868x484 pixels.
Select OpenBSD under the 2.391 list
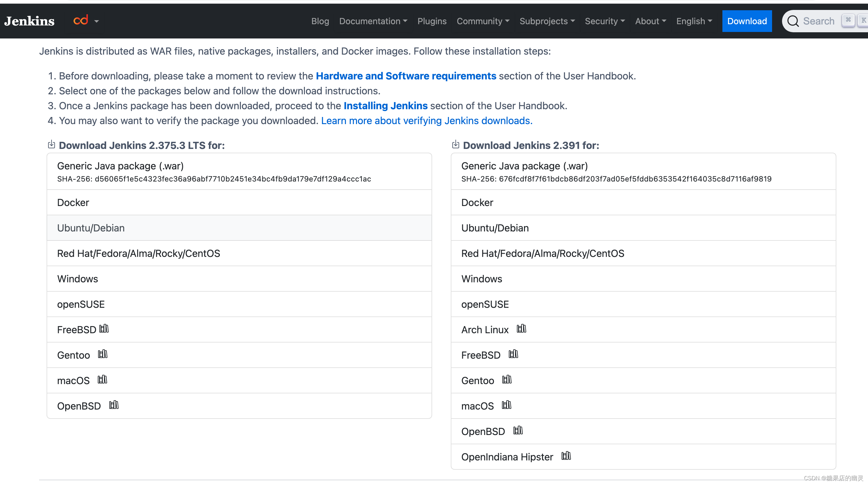[x=643, y=432]
